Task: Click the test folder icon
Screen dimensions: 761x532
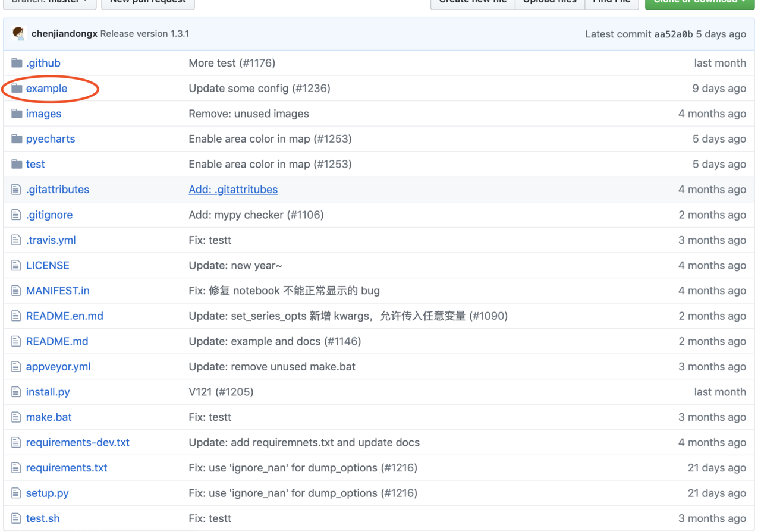Action: 17,164
